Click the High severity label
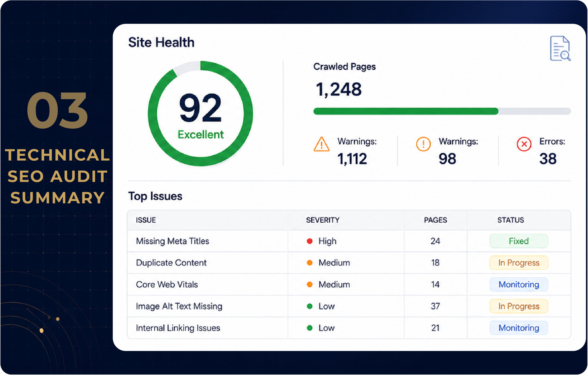Screen dimensions: 588x375 point(327,241)
